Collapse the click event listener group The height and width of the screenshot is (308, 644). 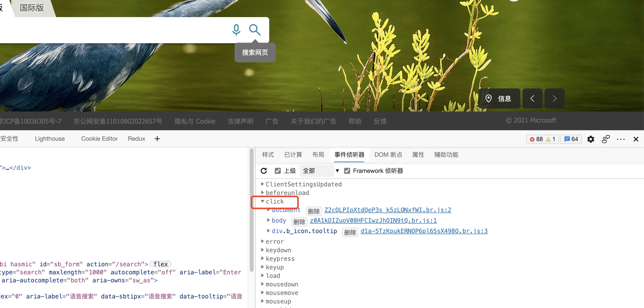pos(262,201)
